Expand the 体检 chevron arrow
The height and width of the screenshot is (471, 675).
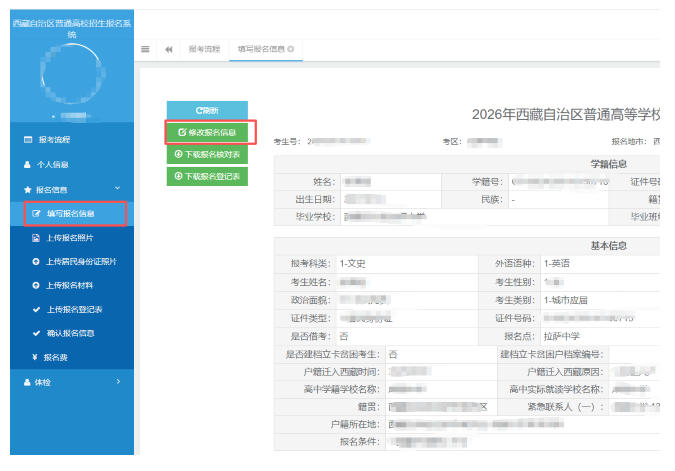coord(118,381)
